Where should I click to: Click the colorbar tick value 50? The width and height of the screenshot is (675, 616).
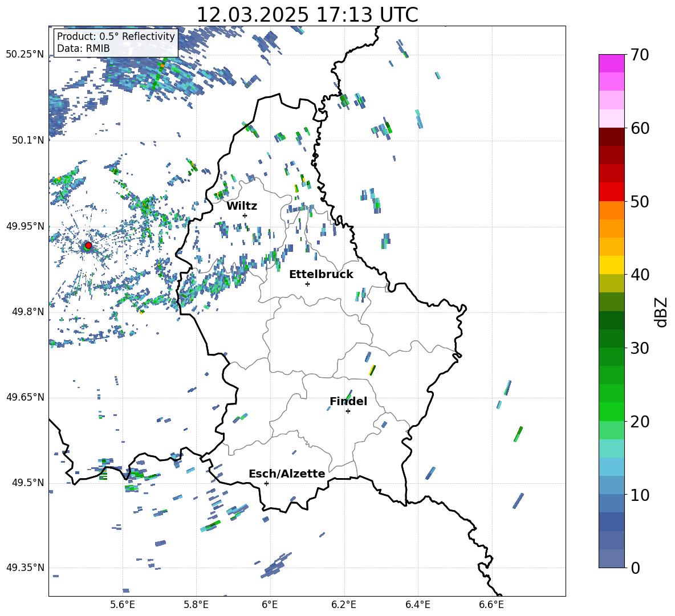[x=640, y=201]
